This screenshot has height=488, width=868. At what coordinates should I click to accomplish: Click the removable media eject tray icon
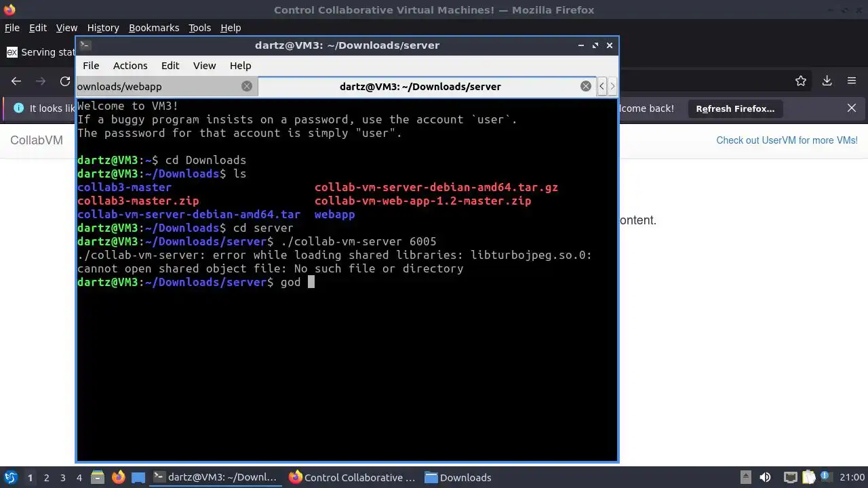pyautogui.click(x=745, y=477)
